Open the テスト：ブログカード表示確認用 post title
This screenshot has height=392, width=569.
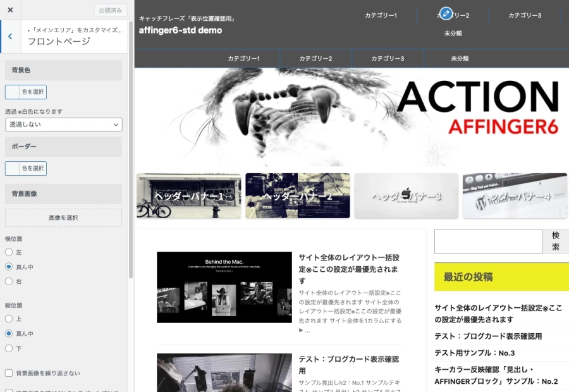(349, 365)
